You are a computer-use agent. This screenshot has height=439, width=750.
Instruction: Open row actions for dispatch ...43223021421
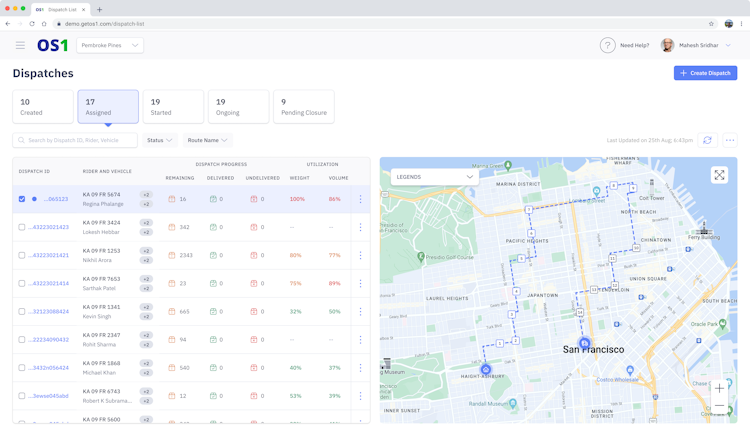click(x=360, y=255)
